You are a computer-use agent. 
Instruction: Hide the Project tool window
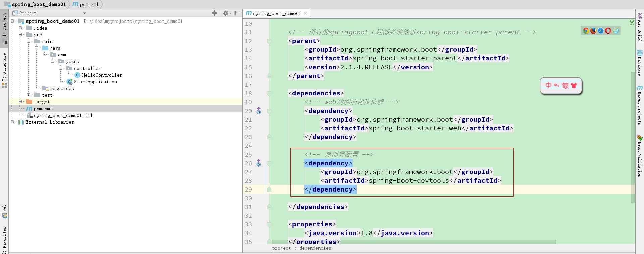coord(237,13)
